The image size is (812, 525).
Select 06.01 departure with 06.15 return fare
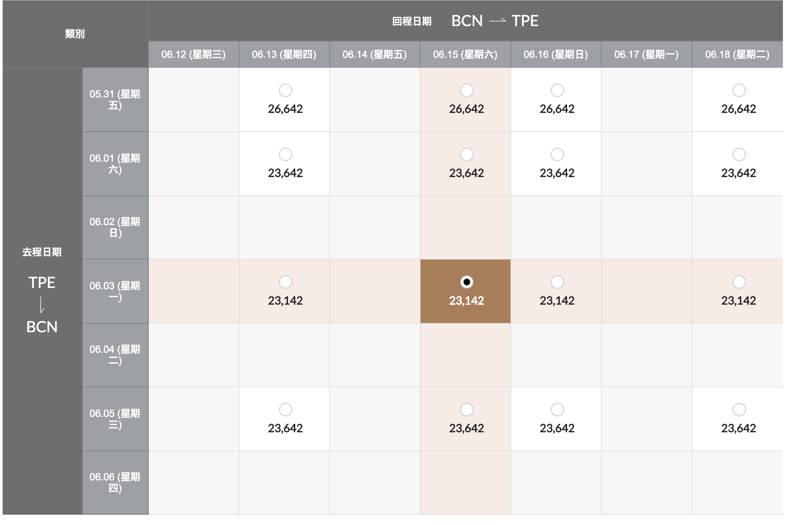click(466, 154)
